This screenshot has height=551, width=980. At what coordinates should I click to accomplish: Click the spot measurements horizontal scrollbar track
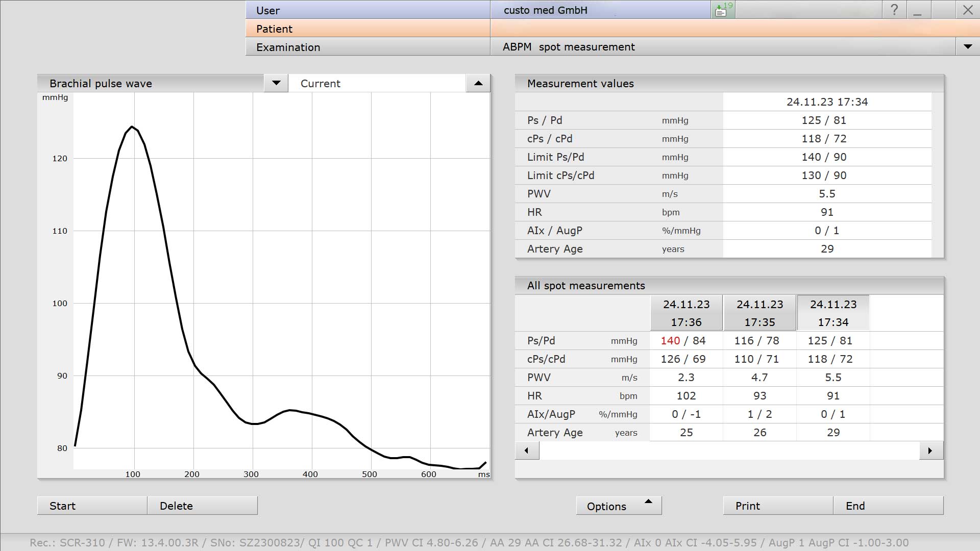point(729,450)
